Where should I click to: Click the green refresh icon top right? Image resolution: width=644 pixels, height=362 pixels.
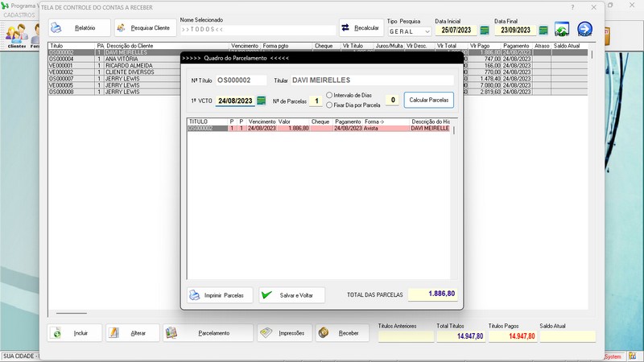pos(561,29)
